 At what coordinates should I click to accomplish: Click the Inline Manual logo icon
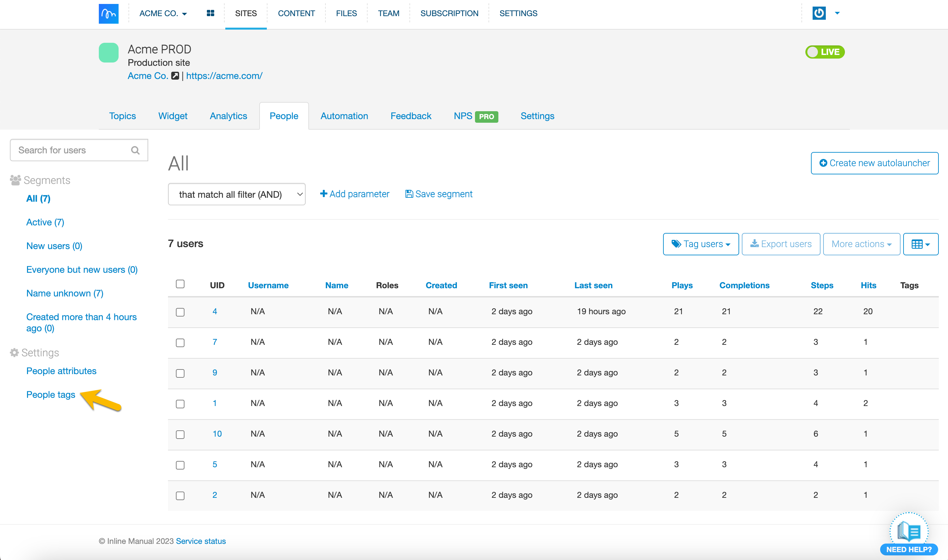click(x=108, y=13)
